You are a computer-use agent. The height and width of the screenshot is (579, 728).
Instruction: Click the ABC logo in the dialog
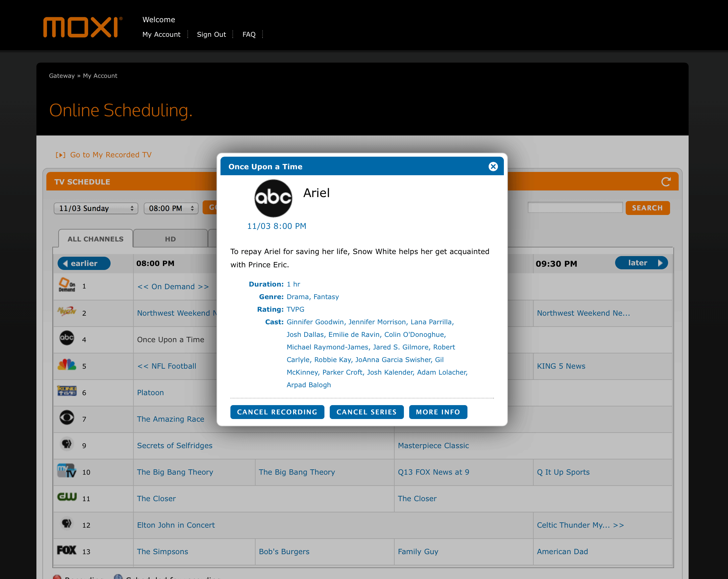[273, 198]
